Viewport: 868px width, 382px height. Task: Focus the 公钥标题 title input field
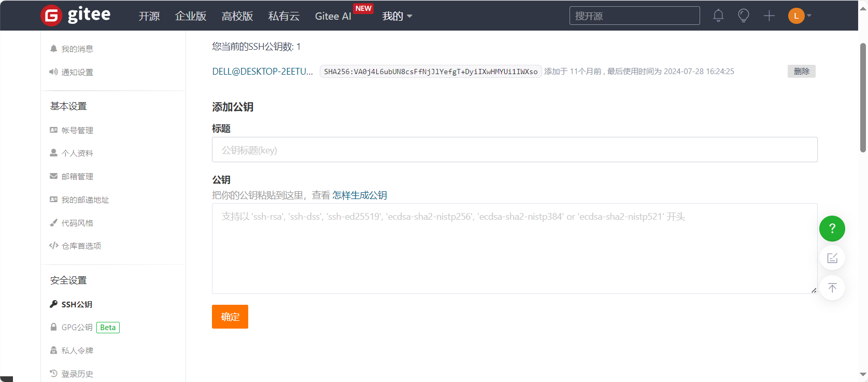click(x=514, y=150)
